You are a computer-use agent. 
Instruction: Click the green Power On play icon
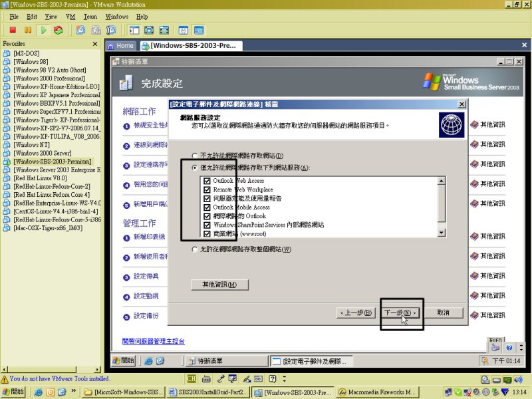point(43,30)
